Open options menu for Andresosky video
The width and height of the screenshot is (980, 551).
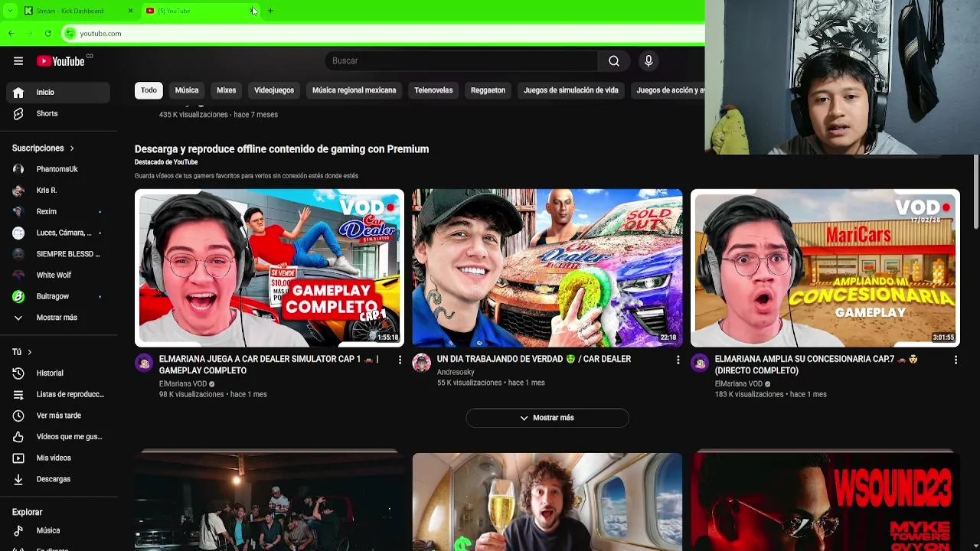pyautogui.click(x=678, y=360)
